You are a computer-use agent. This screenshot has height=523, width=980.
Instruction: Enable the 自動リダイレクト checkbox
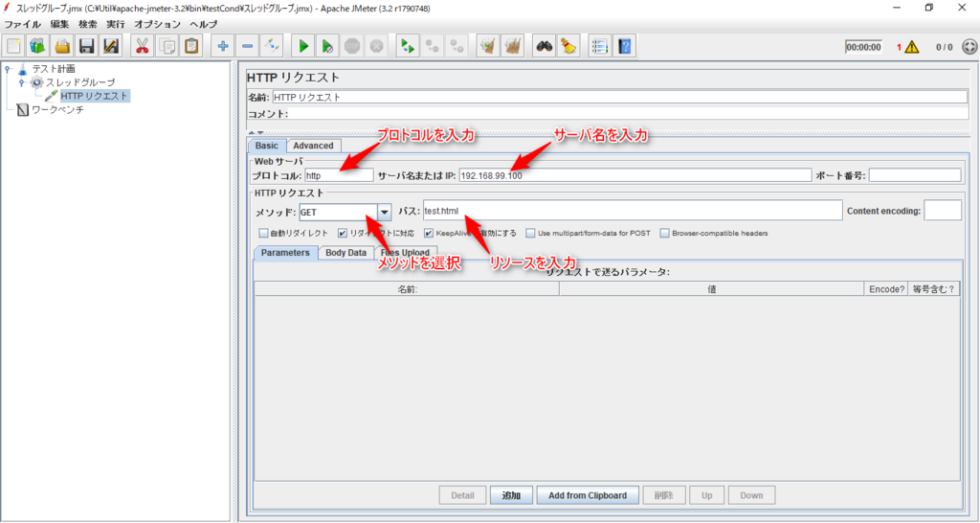264,234
